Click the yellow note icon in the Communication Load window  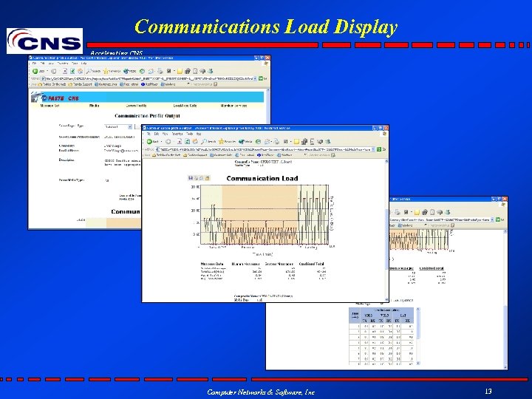[x=296, y=141]
